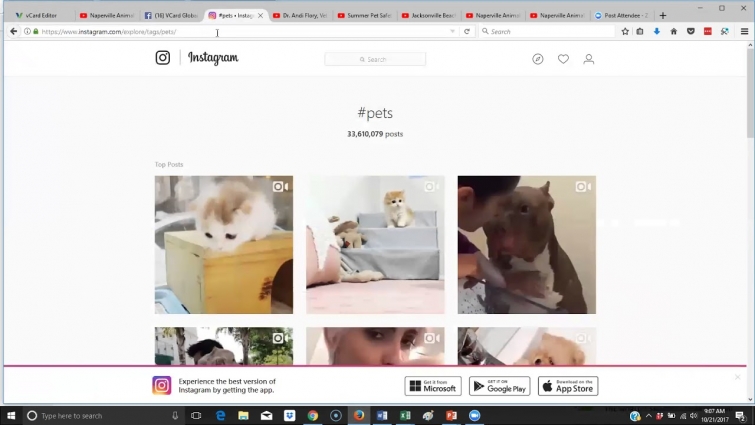The image size is (755, 425).
Task: Click the red extension icon in the toolbar
Action: 708,31
